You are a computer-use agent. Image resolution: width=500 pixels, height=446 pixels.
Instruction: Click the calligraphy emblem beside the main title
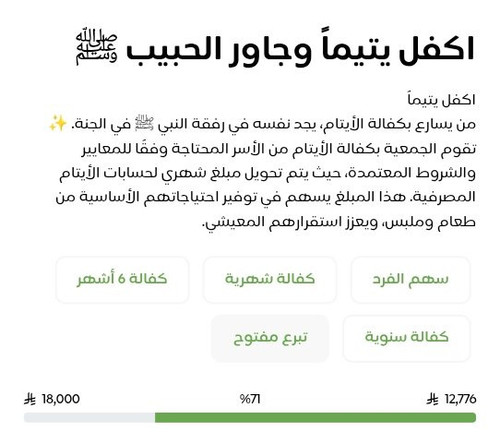point(96,49)
